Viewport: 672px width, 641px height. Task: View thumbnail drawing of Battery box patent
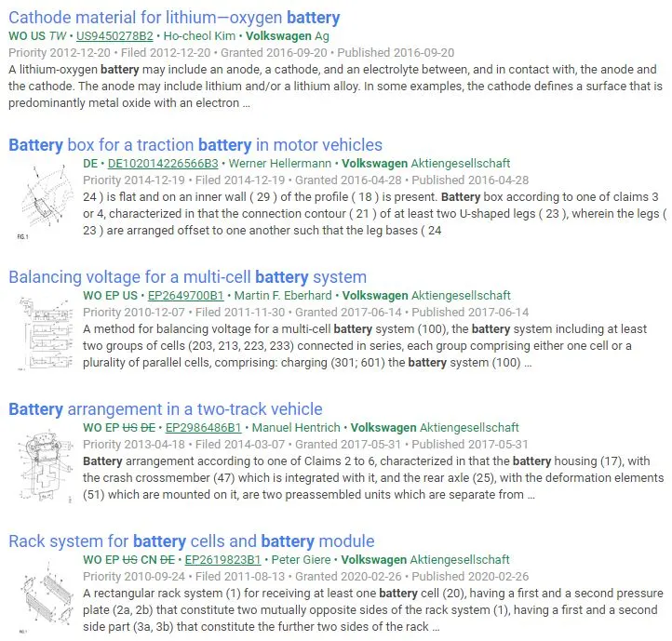(45, 201)
